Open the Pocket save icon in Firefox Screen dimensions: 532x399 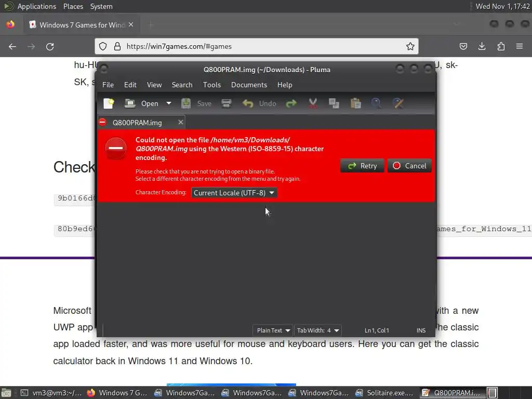tap(463, 46)
